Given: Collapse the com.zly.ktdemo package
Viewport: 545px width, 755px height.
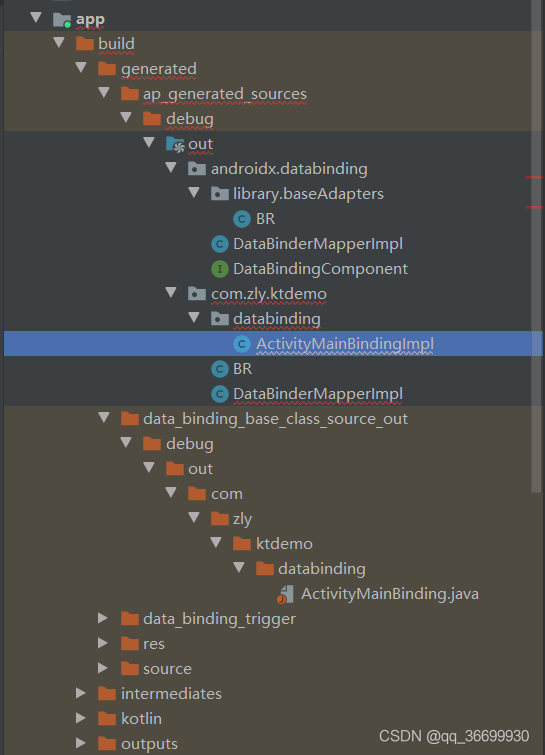Looking at the screenshot, I should point(171,293).
